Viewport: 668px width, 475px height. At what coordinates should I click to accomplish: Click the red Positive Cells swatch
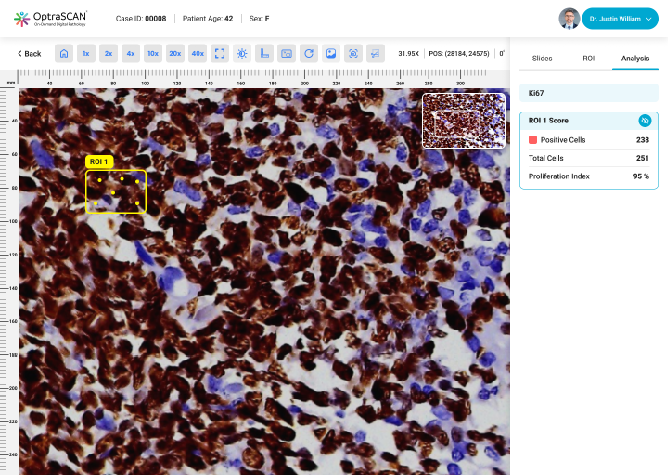(x=533, y=140)
